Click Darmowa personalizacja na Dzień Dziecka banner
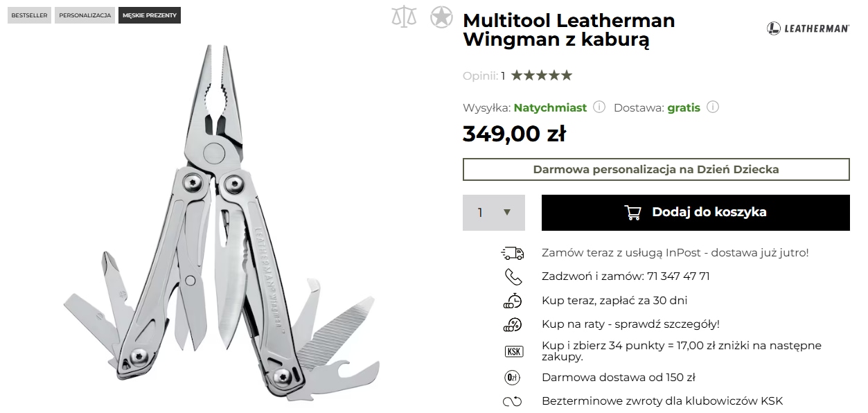This screenshot has width=868, height=413. (656, 169)
